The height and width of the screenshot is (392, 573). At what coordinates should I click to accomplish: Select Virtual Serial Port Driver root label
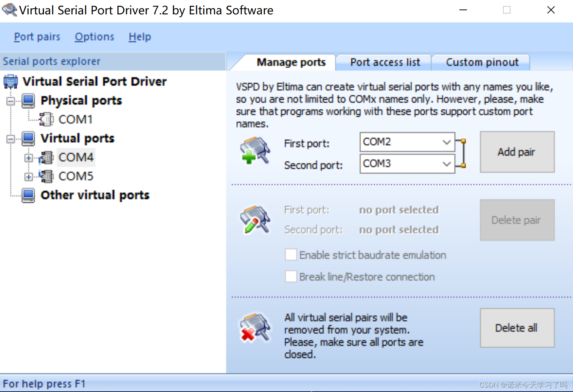95,81
